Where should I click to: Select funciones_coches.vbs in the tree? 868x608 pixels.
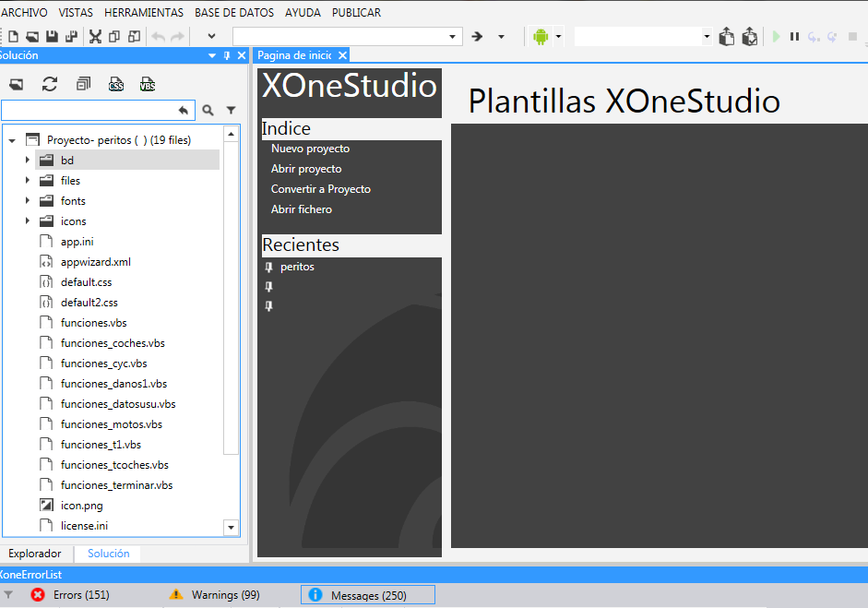coord(113,343)
